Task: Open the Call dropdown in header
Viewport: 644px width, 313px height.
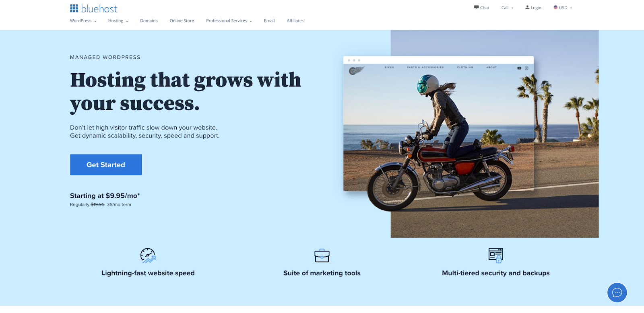Action: (x=508, y=8)
